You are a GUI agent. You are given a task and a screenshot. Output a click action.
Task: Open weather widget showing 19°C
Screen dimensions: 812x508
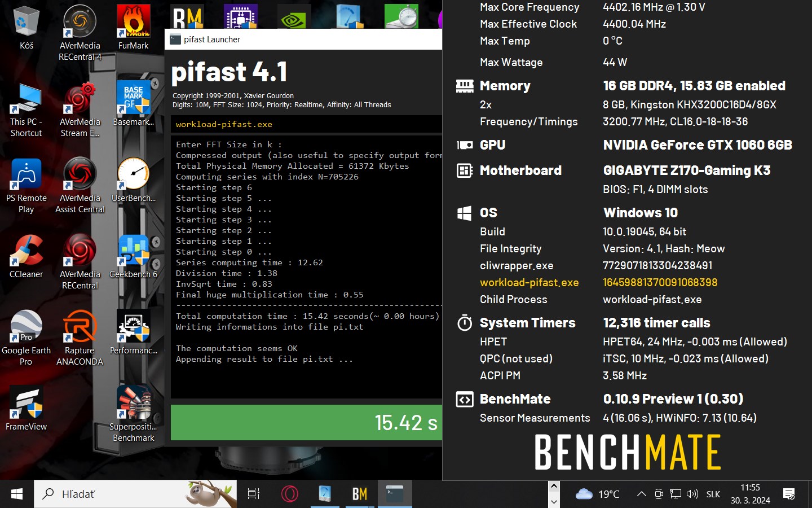597,494
